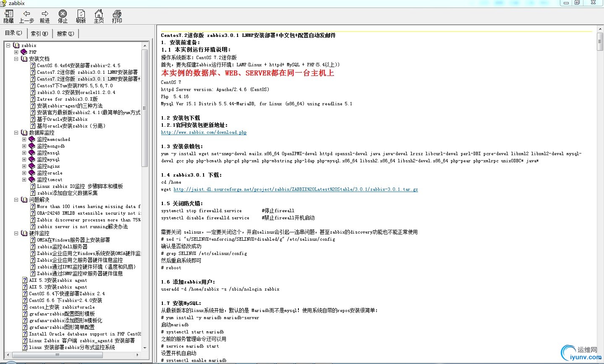Image resolution: width=604 pixels, height=364 pixels.
Task: Go back with the 上一步 toolbar button
Action: [26, 17]
